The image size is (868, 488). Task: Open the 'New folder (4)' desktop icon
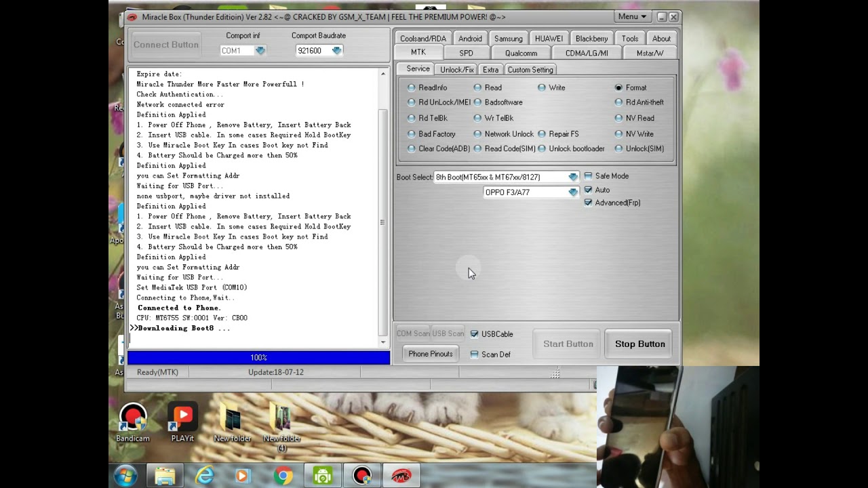pyautogui.click(x=281, y=428)
